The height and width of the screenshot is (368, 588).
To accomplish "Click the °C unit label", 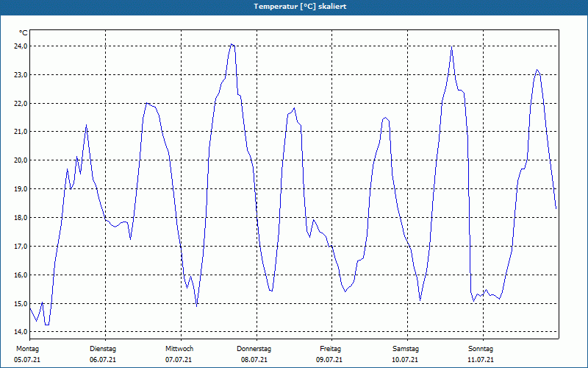I will 24,33.
